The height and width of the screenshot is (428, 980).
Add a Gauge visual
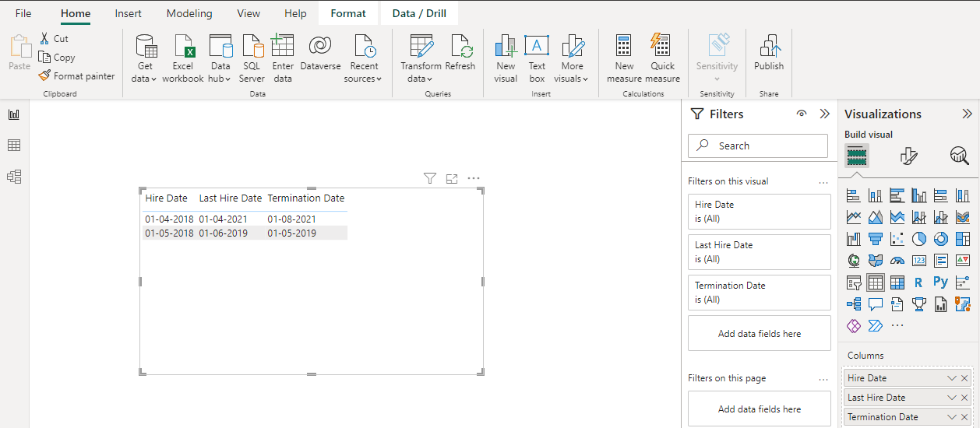click(897, 261)
